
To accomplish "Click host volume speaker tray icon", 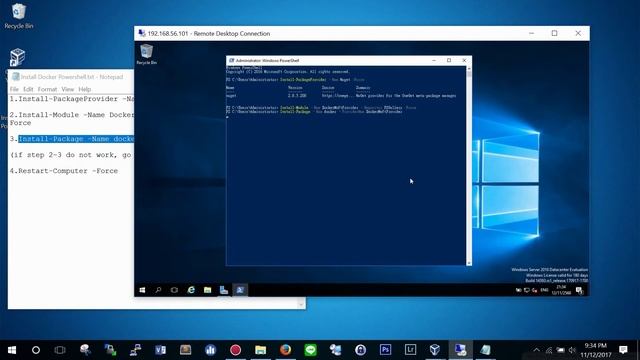I will [572, 350].
